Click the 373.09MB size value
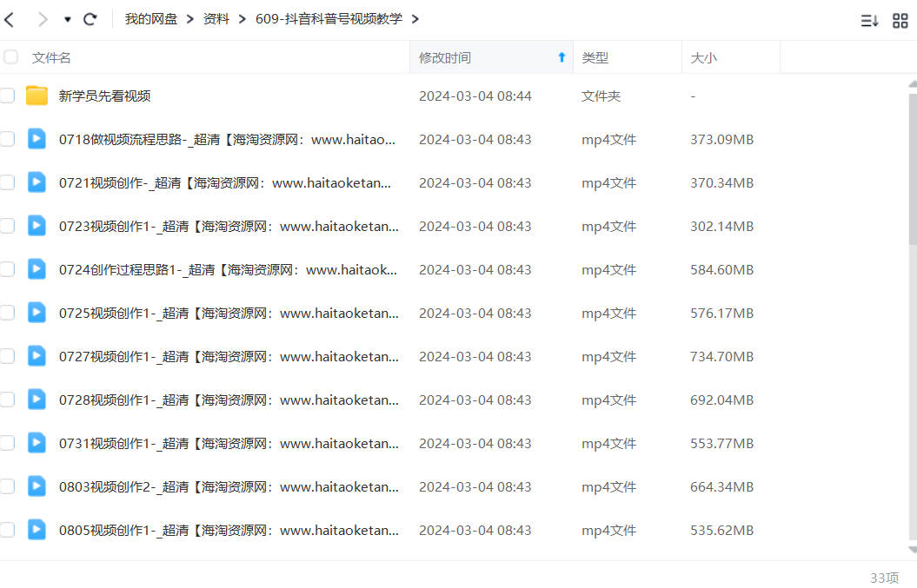 [721, 140]
